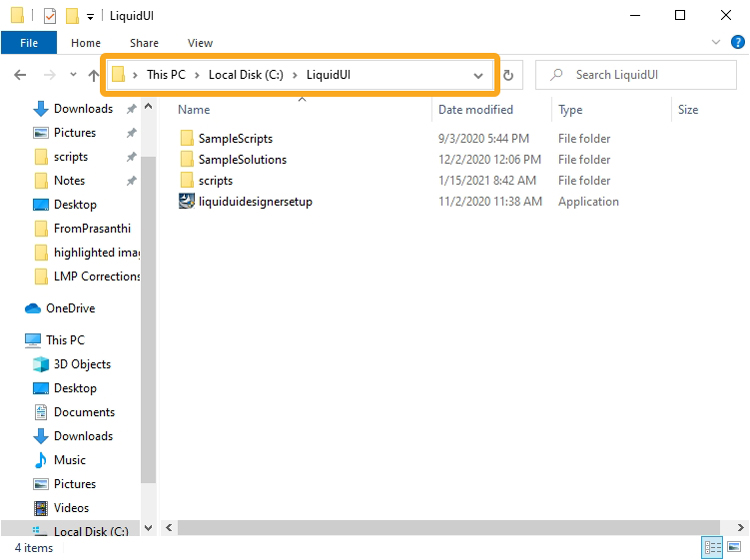The width and height of the screenshot is (750, 560).
Task: Sort files by Date modified column
Action: pyautogui.click(x=475, y=110)
